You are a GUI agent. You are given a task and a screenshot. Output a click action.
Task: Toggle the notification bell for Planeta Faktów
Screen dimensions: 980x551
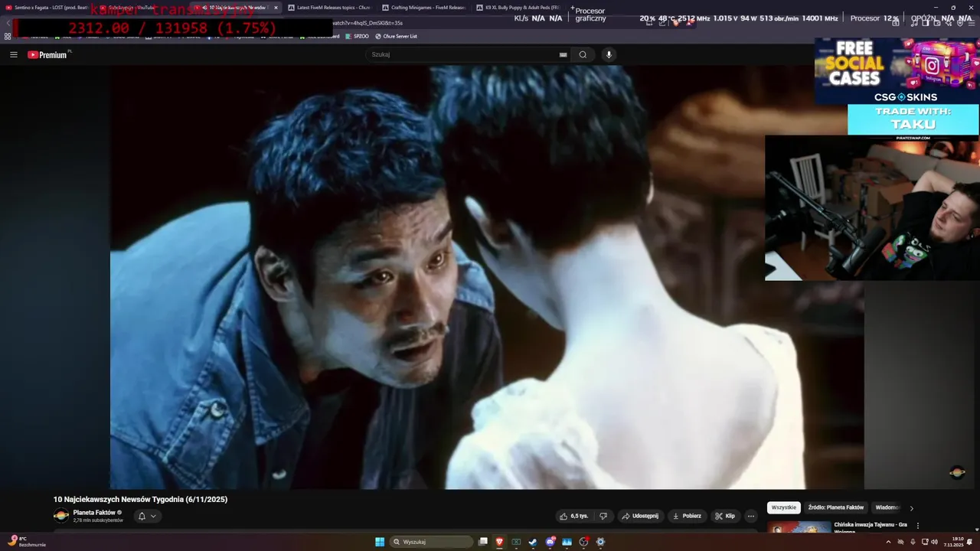[142, 516]
